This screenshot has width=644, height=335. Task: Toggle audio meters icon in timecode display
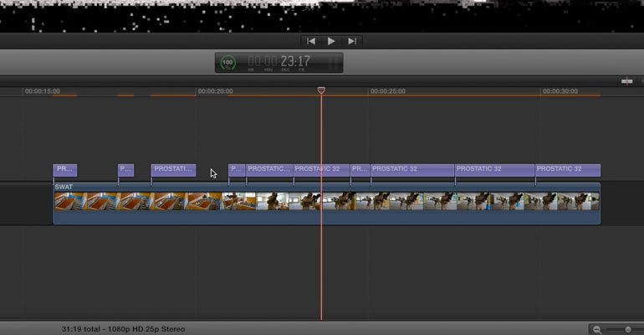[x=334, y=63]
